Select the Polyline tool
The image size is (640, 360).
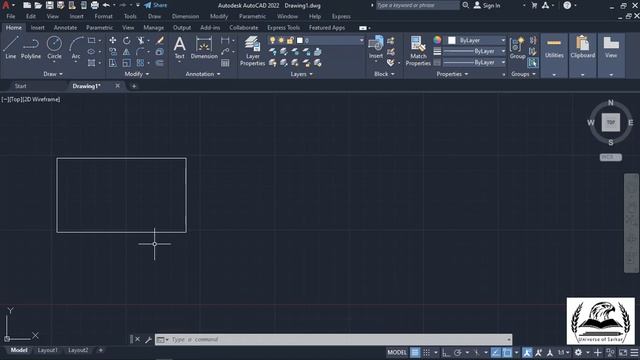click(31, 47)
